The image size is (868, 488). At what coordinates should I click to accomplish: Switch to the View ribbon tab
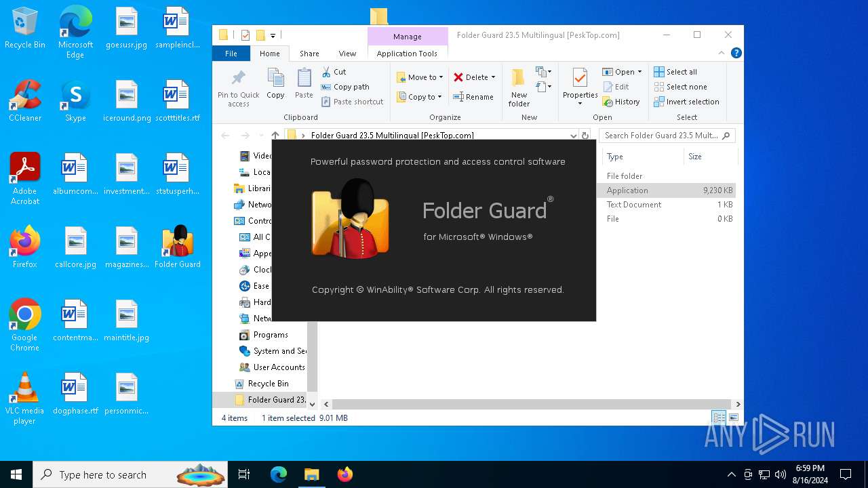[x=347, y=54]
